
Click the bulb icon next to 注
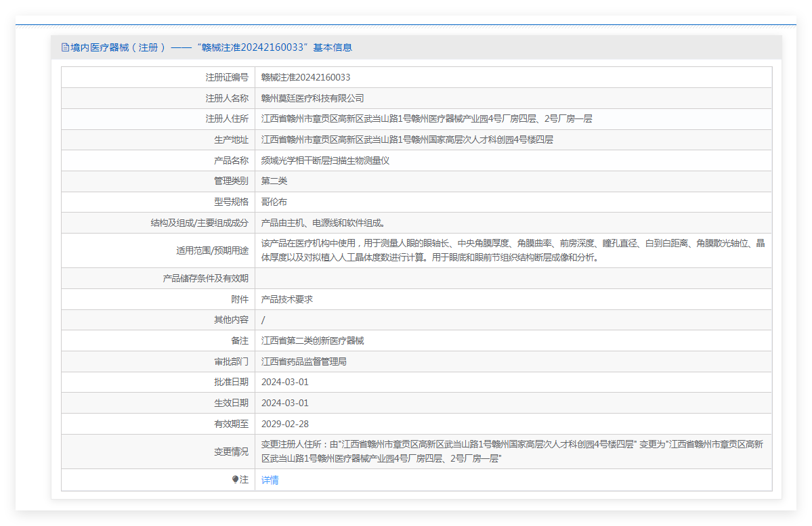click(x=235, y=480)
